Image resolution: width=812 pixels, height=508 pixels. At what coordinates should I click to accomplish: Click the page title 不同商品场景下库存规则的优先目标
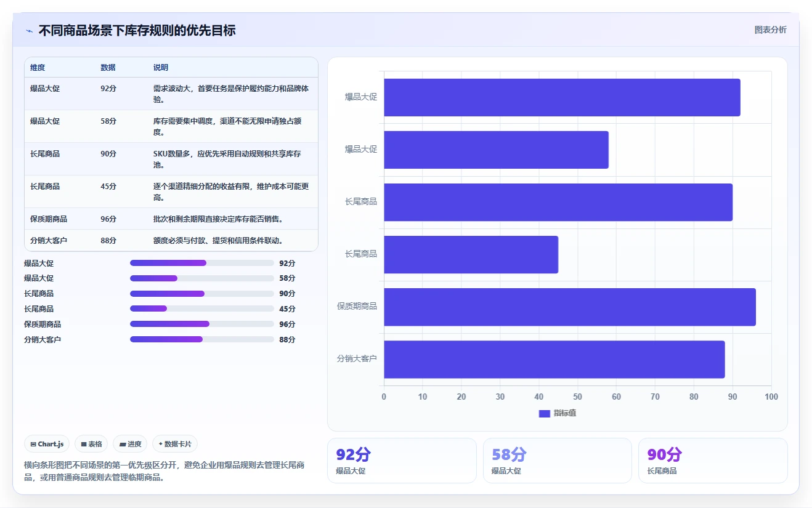pos(137,31)
